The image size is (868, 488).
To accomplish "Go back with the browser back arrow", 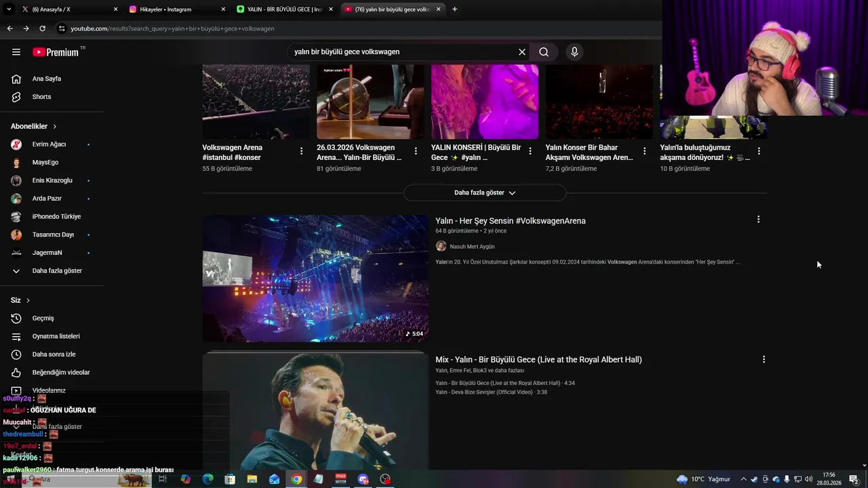I will coord(9,28).
